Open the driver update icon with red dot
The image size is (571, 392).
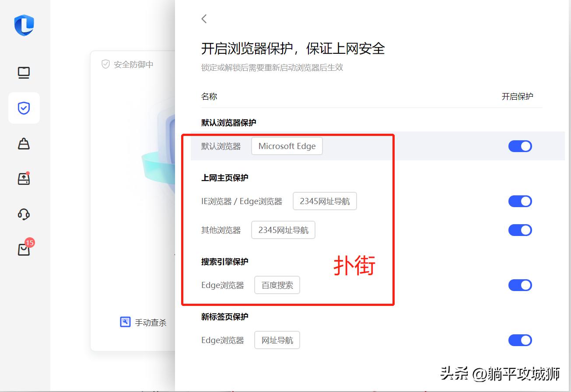(24, 178)
